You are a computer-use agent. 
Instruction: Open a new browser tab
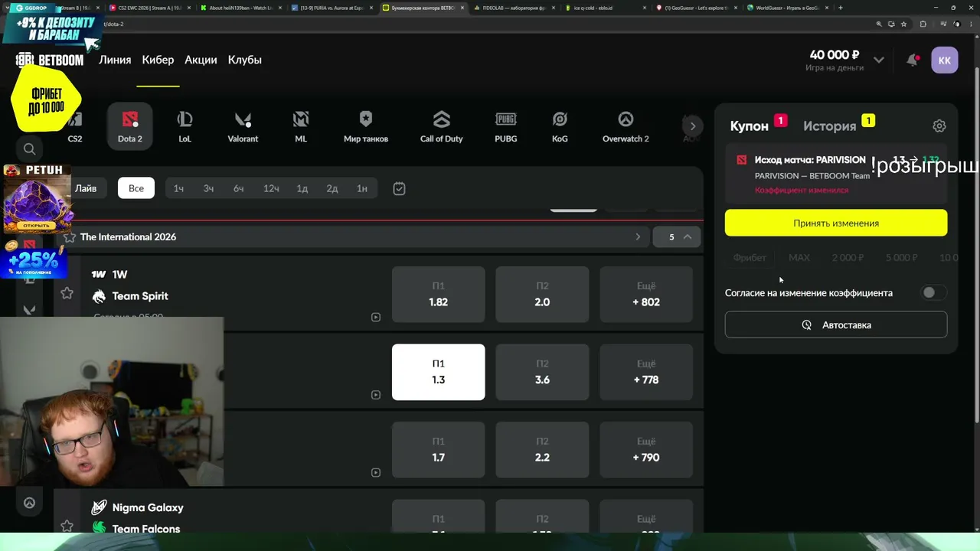tap(841, 8)
